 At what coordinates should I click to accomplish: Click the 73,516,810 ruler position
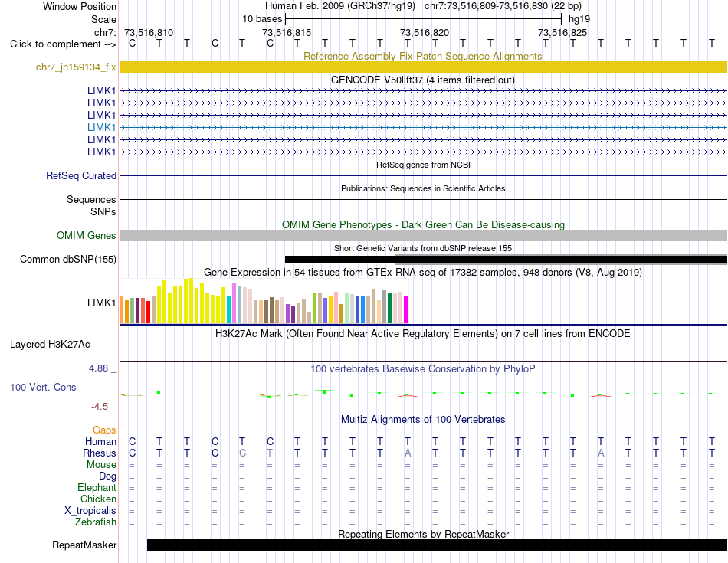[x=149, y=32]
